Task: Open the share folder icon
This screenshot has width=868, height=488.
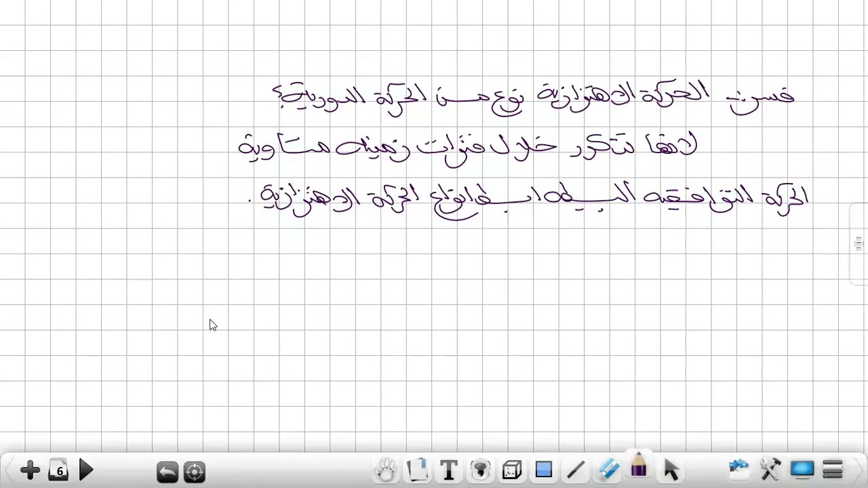Action: click(739, 469)
